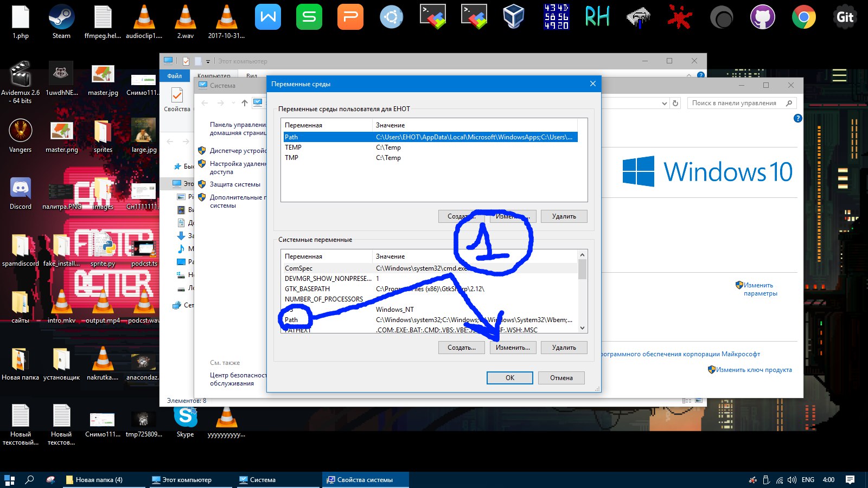Select the user TEMP variable row
The height and width of the screenshot is (488, 868).
coord(430,147)
